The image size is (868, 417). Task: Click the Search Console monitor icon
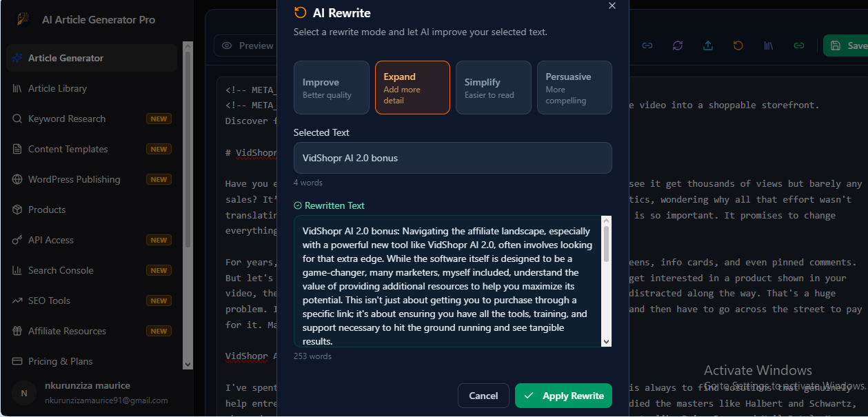17,270
